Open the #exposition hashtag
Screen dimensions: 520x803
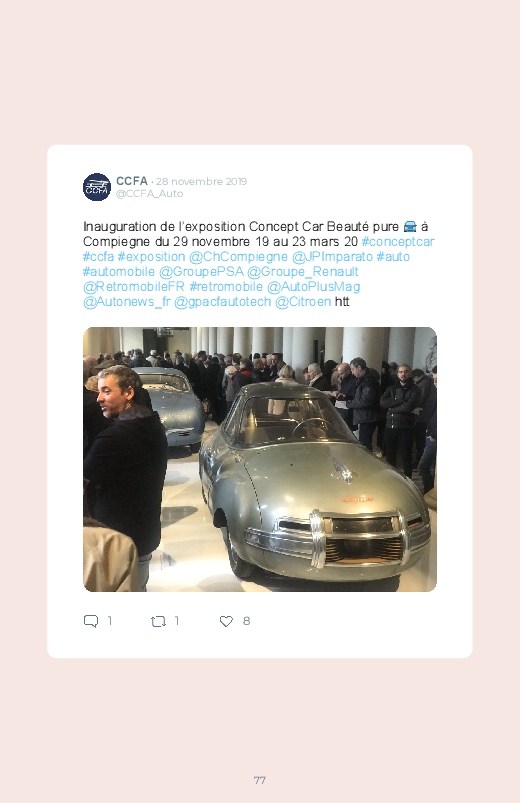pos(151,257)
